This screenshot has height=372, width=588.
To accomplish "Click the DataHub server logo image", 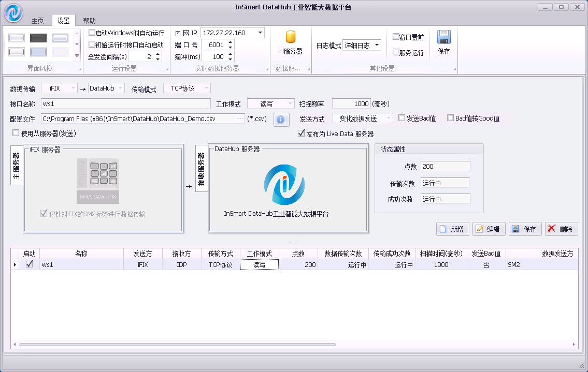I will pyautogui.click(x=284, y=185).
